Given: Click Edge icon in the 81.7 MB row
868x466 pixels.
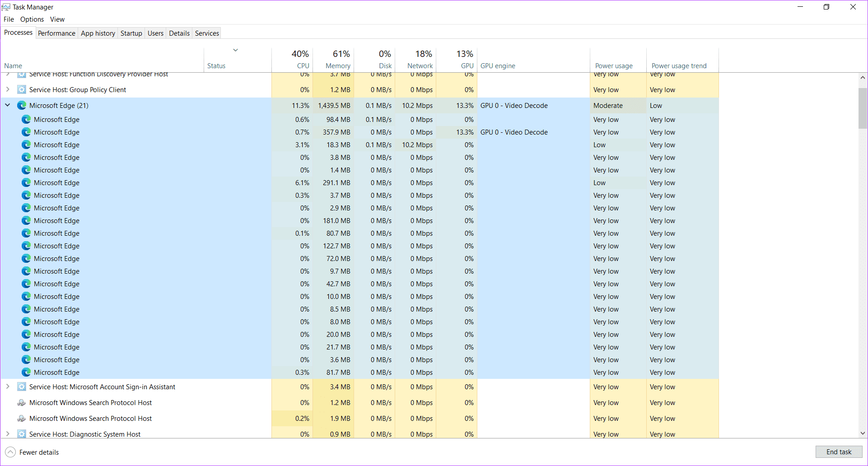Looking at the screenshot, I should tap(26, 372).
